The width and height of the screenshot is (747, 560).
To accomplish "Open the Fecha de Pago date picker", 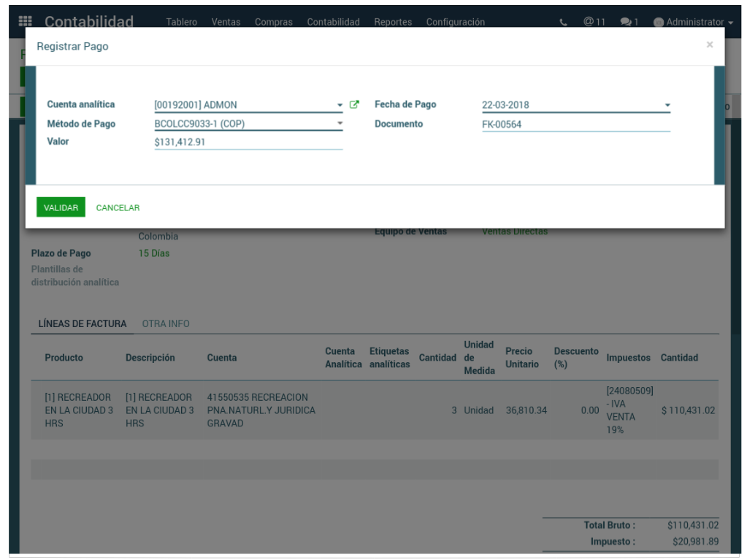I will (667, 105).
